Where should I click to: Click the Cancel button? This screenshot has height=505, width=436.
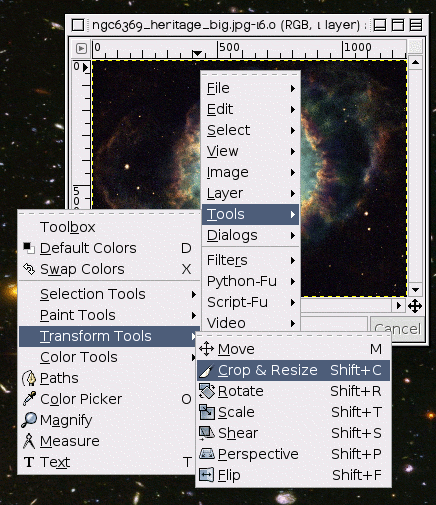point(397,329)
